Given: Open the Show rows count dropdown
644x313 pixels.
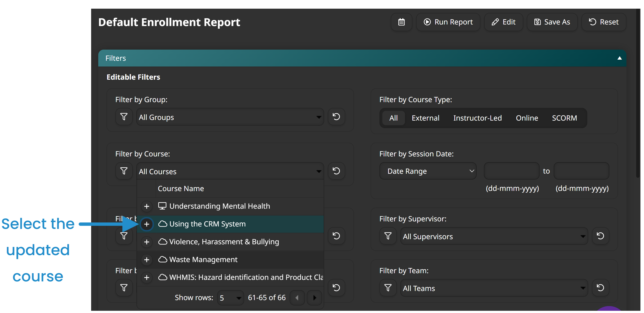Looking at the screenshot, I should (231, 298).
